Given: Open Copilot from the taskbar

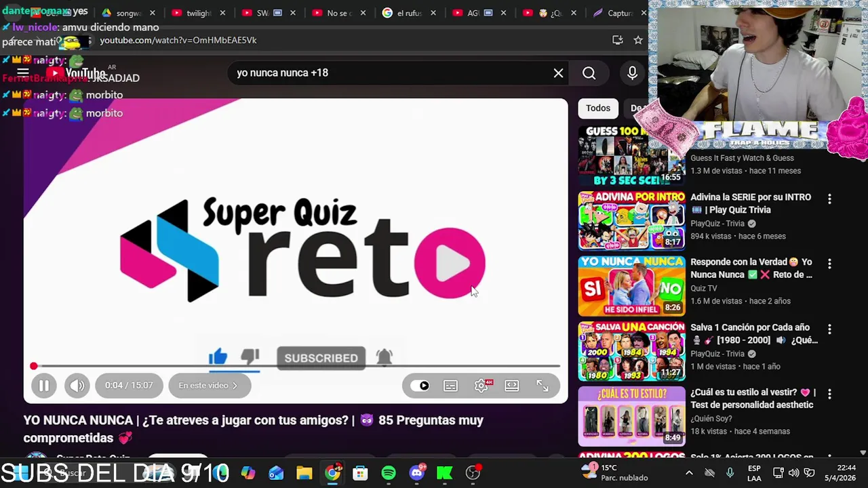Looking at the screenshot, I should (248, 472).
